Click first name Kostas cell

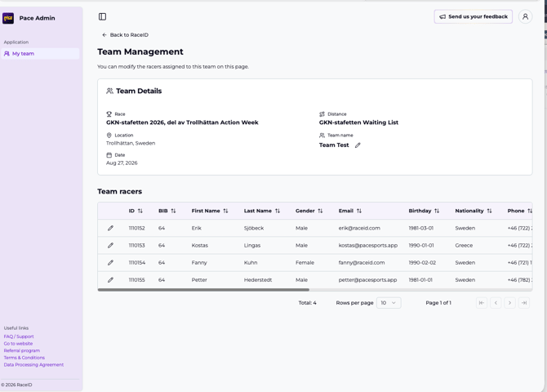199,245
